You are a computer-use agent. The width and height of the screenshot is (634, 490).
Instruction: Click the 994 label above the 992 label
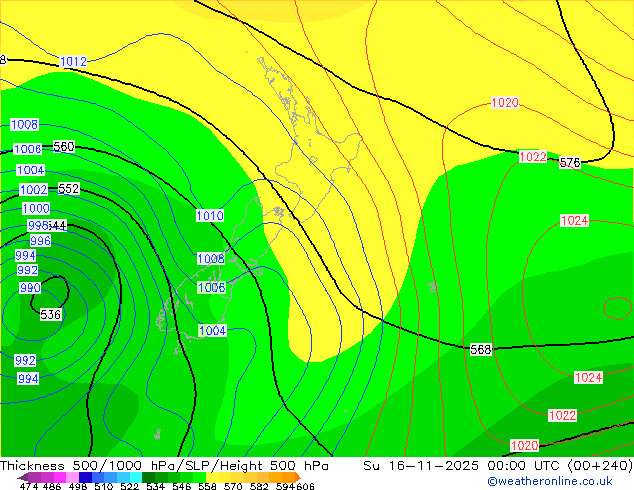tap(25, 256)
